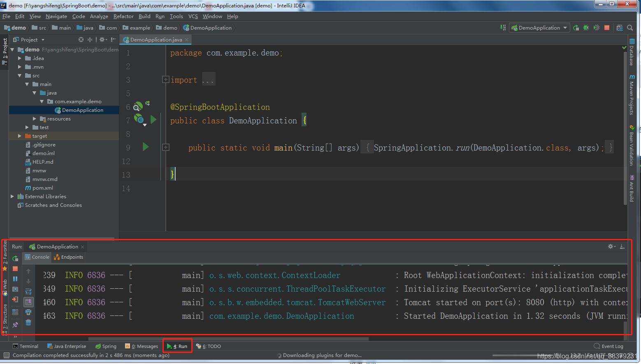Click the run gutter icon beside main method
The height and width of the screenshot is (364, 641).
click(x=145, y=147)
